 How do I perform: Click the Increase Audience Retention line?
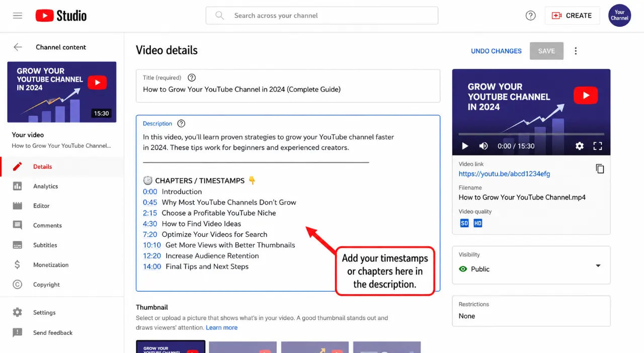coord(212,255)
